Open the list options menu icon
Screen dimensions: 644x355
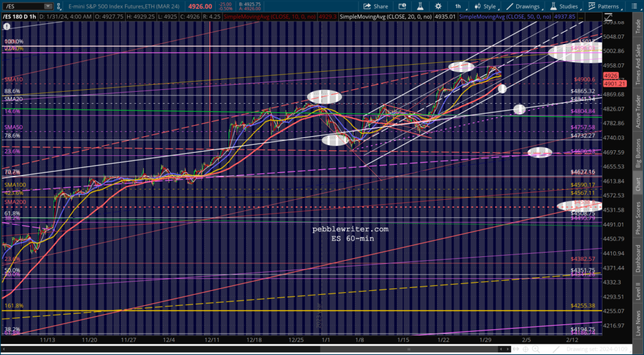click(634, 6)
